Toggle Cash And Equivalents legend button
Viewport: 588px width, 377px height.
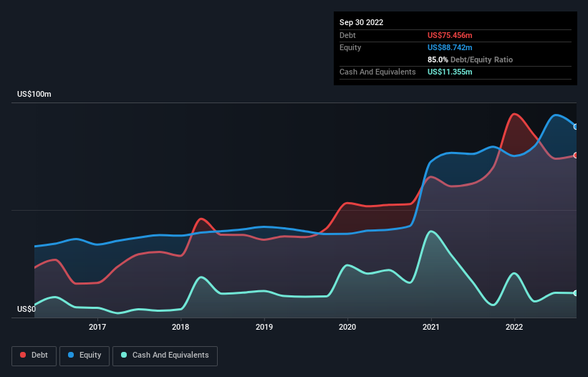click(x=165, y=355)
